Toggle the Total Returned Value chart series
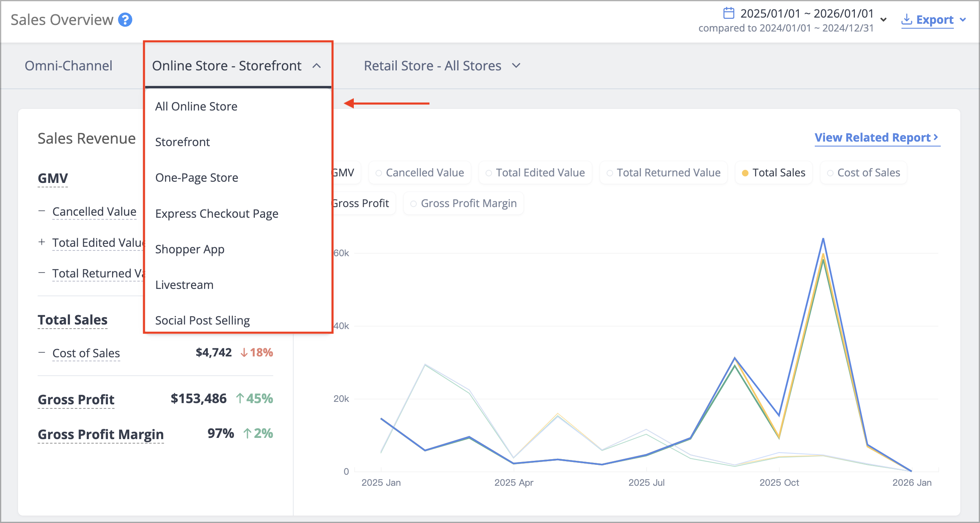The width and height of the screenshot is (980, 523). [663, 173]
